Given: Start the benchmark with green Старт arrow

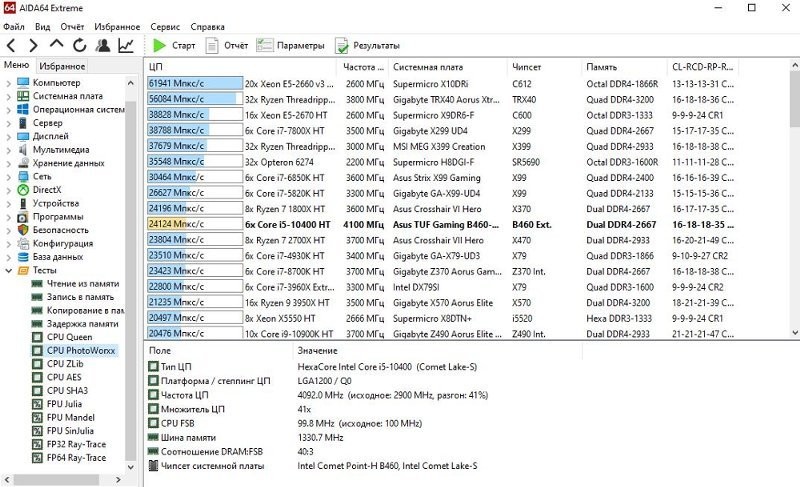Looking at the screenshot, I should (174, 45).
